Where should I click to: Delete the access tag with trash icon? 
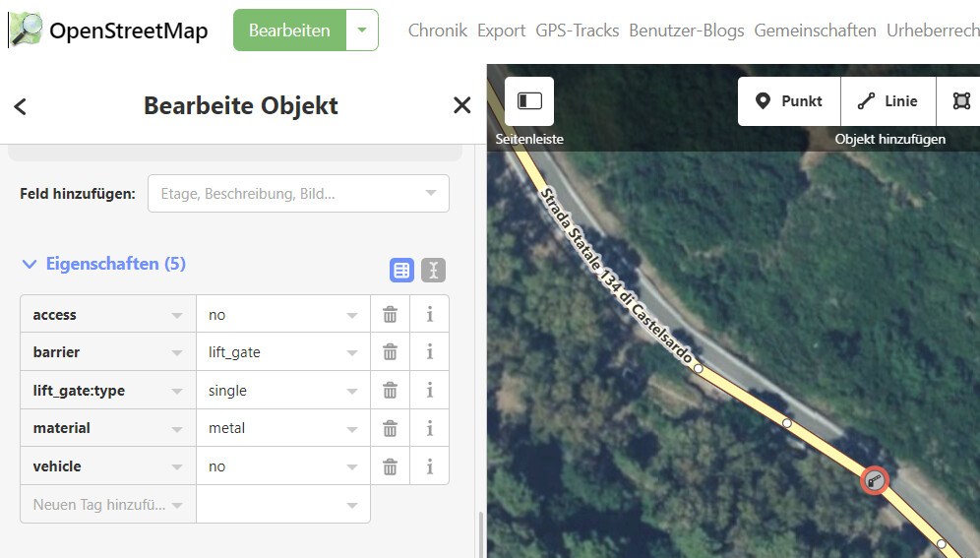coord(390,315)
